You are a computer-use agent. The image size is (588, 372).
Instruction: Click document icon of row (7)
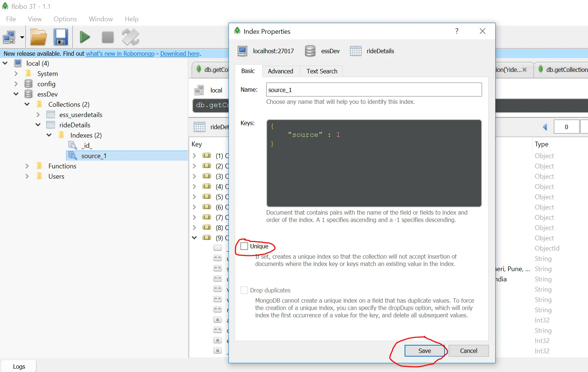(x=207, y=217)
